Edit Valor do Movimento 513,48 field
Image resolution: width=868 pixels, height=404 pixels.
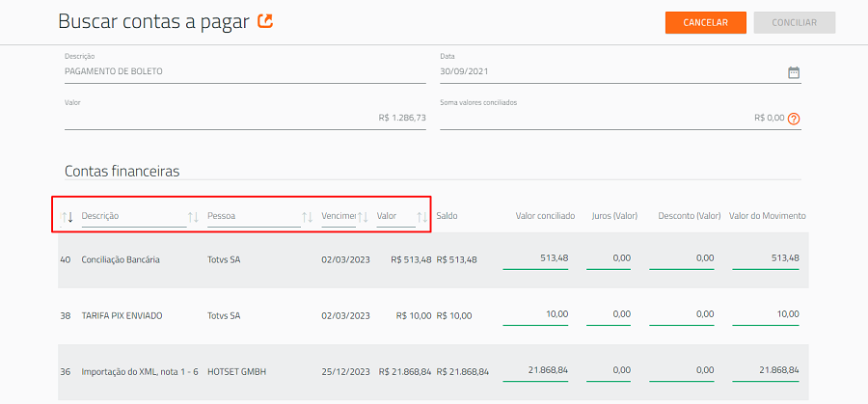[766, 258]
